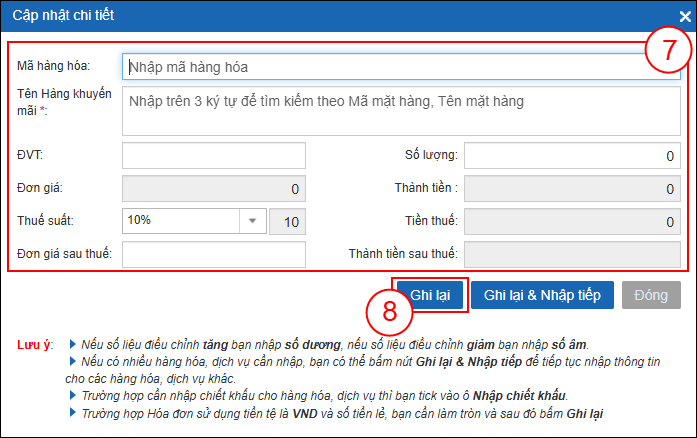Select the ĐVT text field
Image resolution: width=697 pixels, height=438 pixels.
[213, 156]
